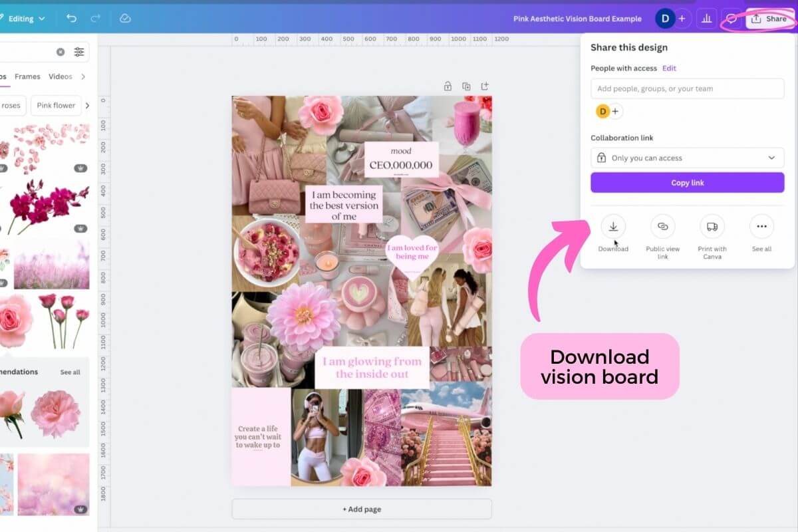Viewport: 798px width, 532px height.
Task: Open the analytics bar chart icon
Action: (x=706, y=19)
